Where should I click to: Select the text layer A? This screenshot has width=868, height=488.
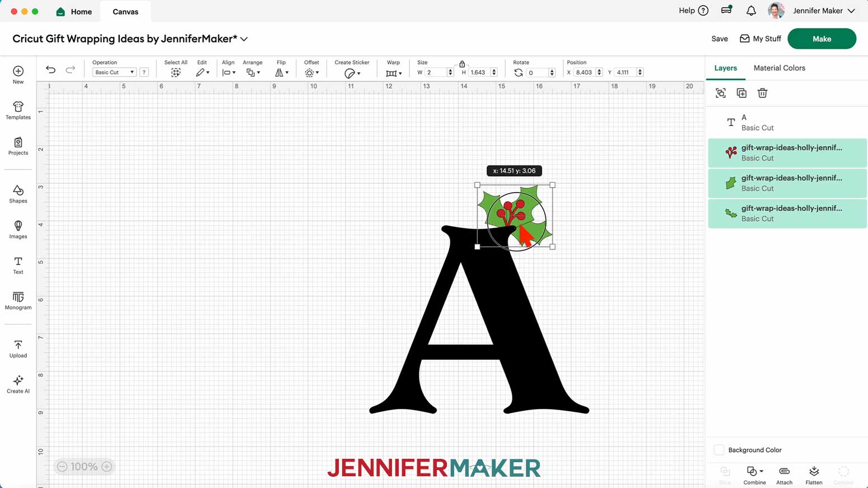pyautogui.click(x=787, y=122)
